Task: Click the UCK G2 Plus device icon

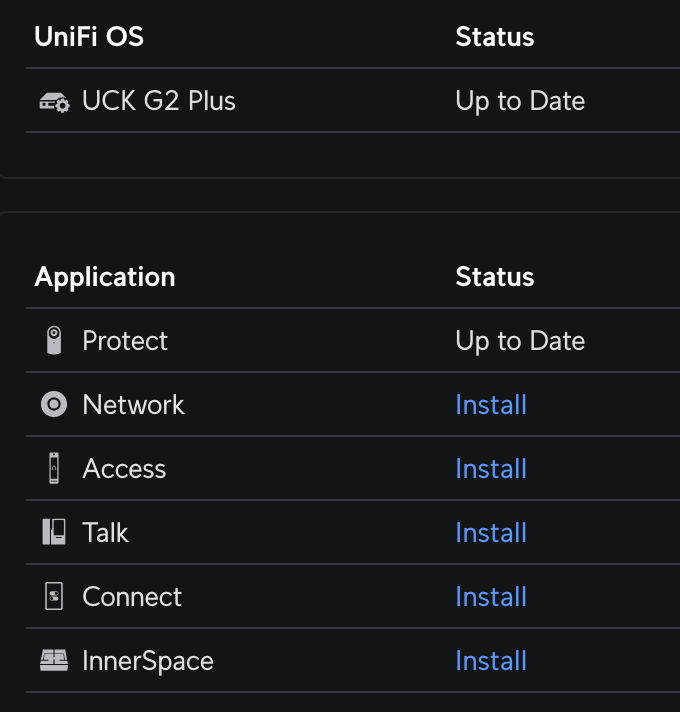Action: (54, 102)
